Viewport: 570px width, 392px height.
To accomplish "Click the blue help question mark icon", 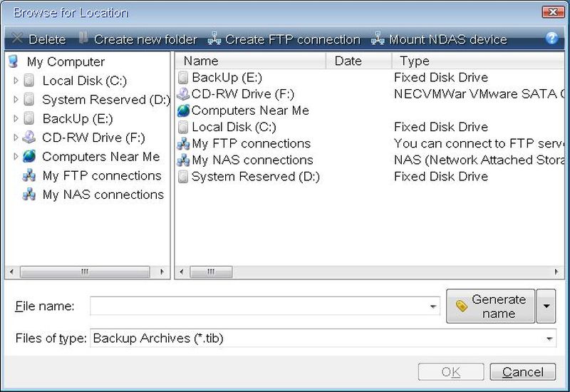I will pos(551,38).
